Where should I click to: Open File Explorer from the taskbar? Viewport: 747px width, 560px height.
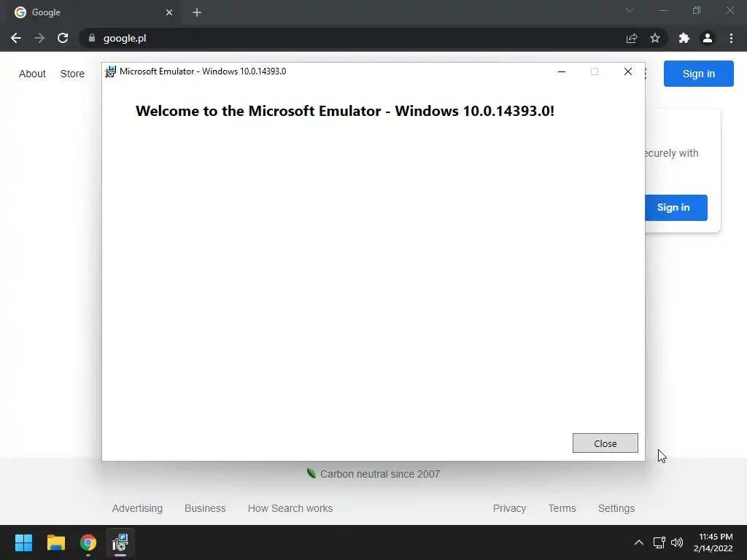click(55, 542)
